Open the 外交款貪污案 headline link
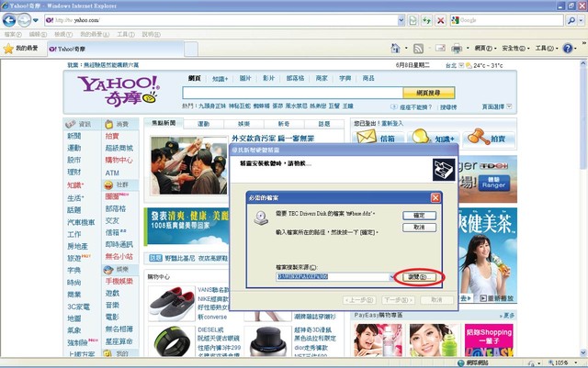The height and width of the screenshot is (368, 588). (273, 139)
